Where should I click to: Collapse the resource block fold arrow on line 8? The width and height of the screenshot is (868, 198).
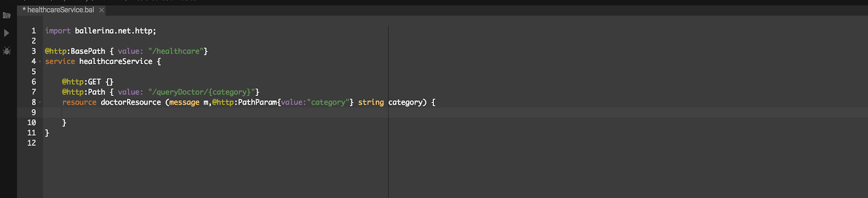40,102
